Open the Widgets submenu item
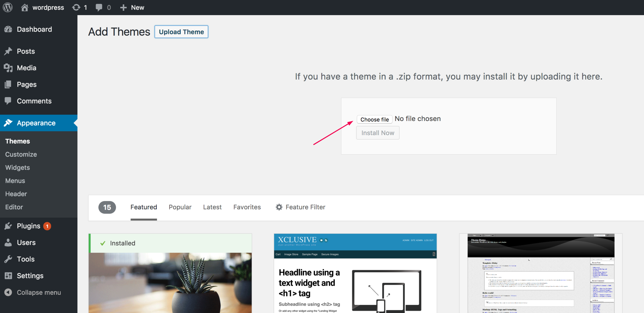The height and width of the screenshot is (313, 644). (18, 168)
